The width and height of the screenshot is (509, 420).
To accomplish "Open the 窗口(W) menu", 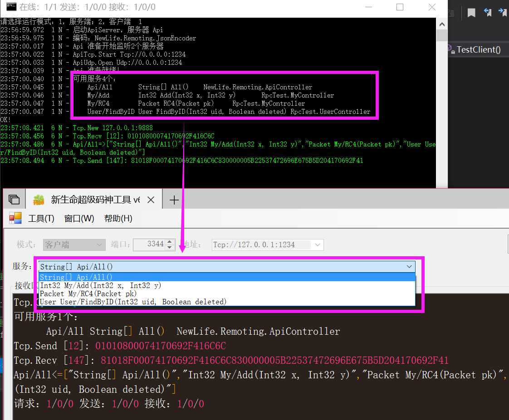I will (x=79, y=219).
